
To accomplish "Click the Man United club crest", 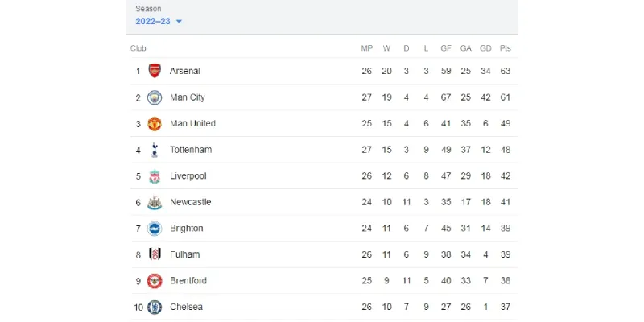I will 155,124.
